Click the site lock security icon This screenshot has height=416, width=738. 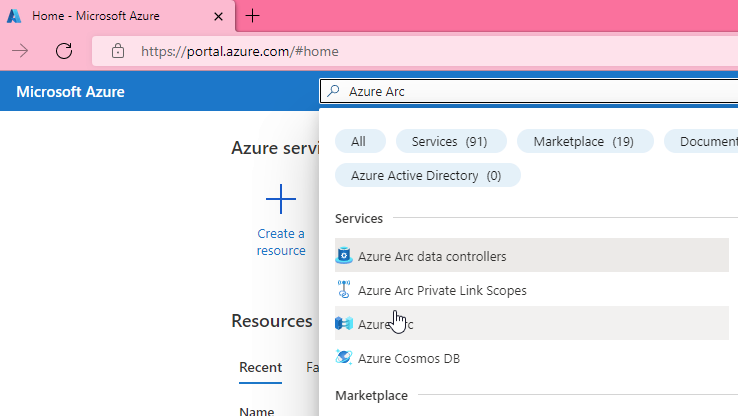pyautogui.click(x=118, y=51)
